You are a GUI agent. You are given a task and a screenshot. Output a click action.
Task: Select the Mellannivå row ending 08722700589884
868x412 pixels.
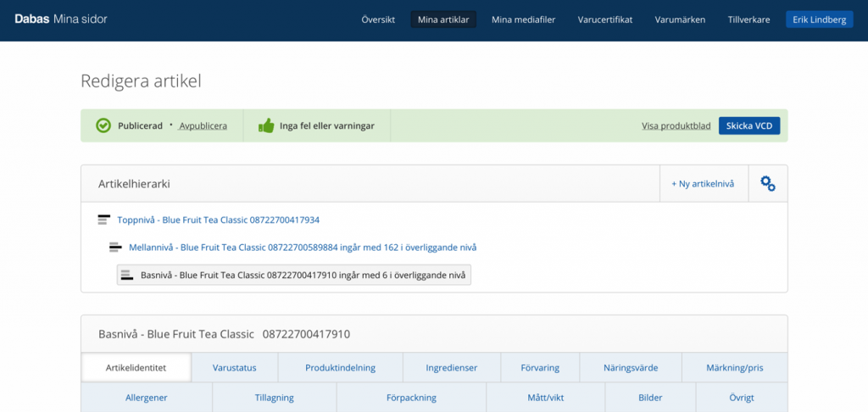[303, 248]
